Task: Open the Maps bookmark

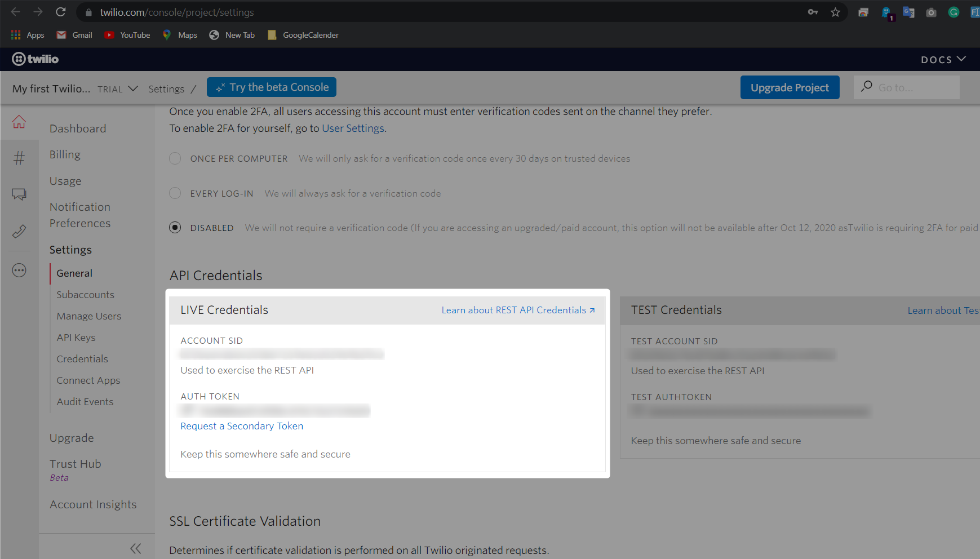Action: (180, 35)
